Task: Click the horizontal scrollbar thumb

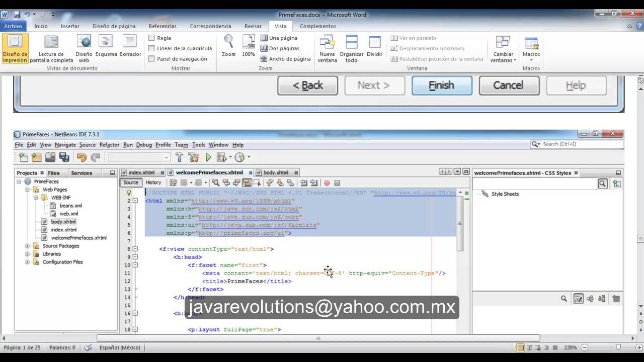Action: pyautogui.click(x=318, y=338)
